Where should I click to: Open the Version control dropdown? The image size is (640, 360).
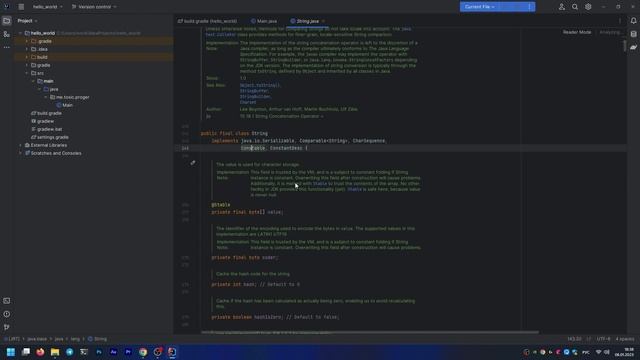click(94, 7)
